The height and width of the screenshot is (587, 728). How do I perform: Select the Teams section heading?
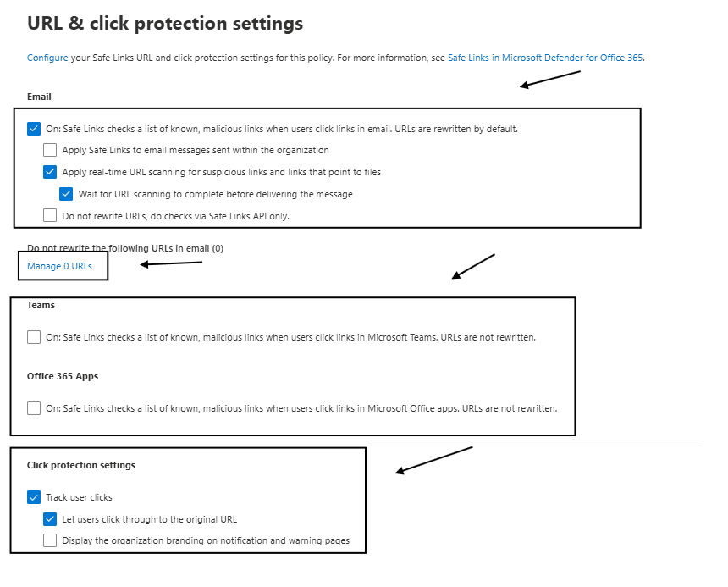pos(41,305)
